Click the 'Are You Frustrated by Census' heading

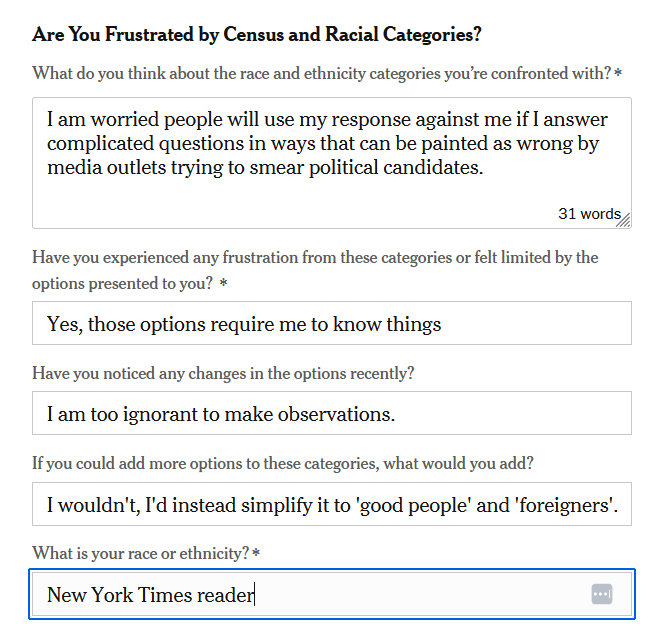(x=257, y=35)
